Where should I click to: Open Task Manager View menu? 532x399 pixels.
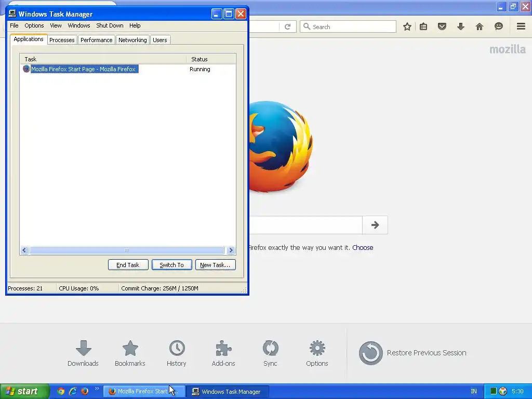point(56,25)
